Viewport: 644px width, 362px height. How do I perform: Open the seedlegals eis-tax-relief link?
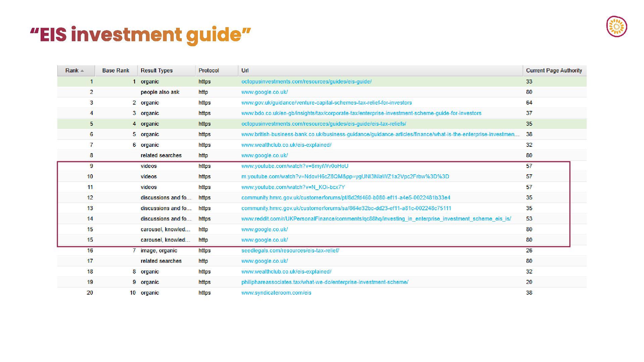click(x=290, y=250)
